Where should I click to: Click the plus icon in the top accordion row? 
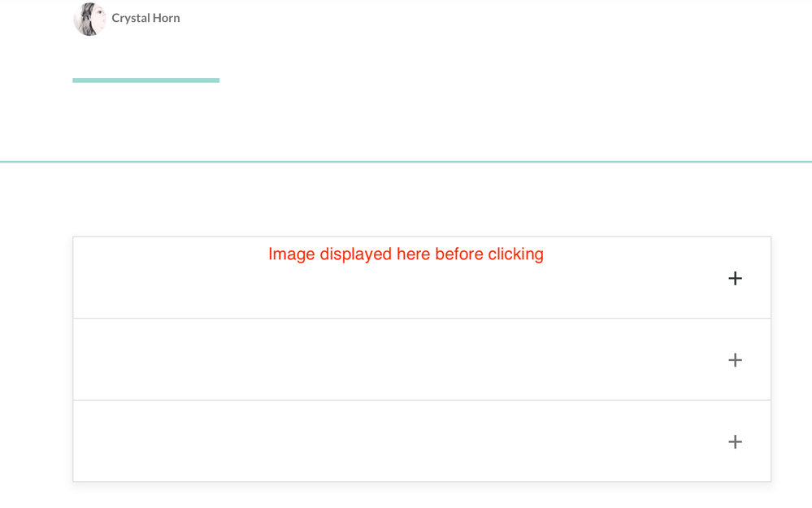735,278
